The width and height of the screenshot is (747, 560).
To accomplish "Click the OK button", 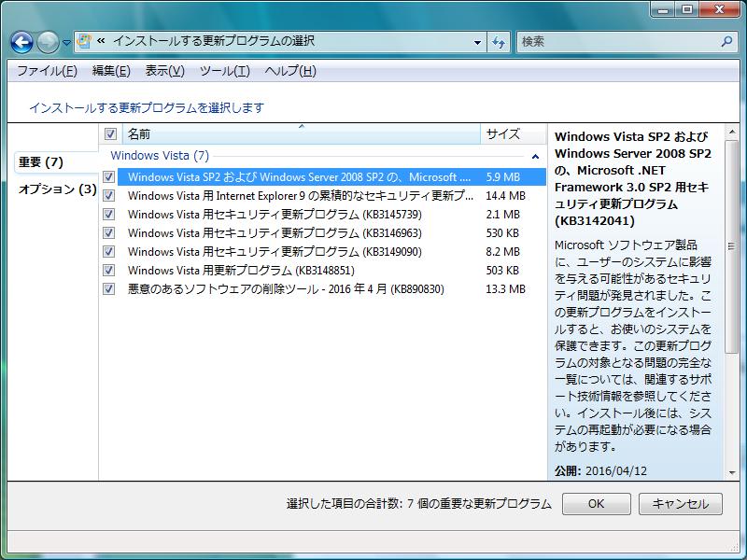I will click(596, 504).
